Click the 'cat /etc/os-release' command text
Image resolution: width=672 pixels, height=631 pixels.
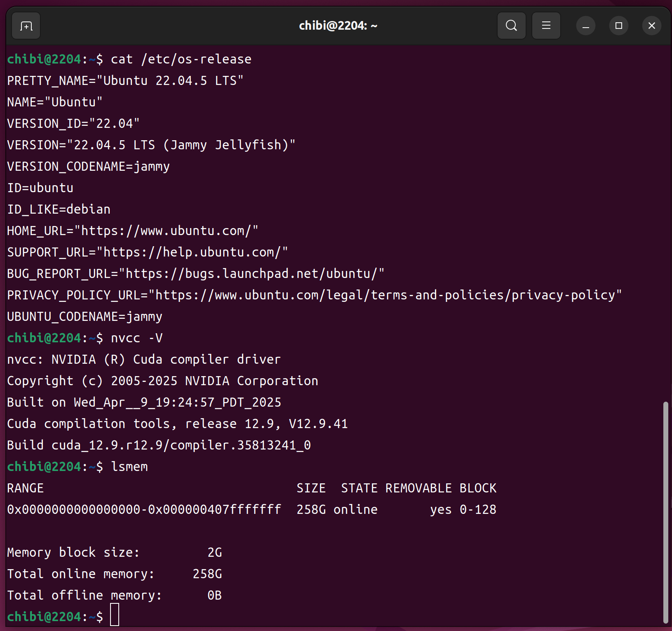coord(181,59)
